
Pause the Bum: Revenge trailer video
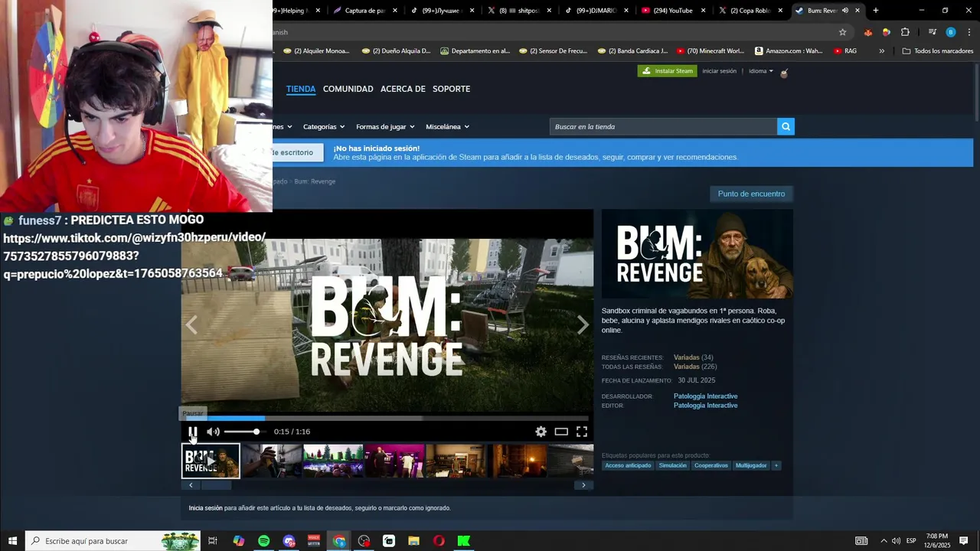tap(193, 432)
